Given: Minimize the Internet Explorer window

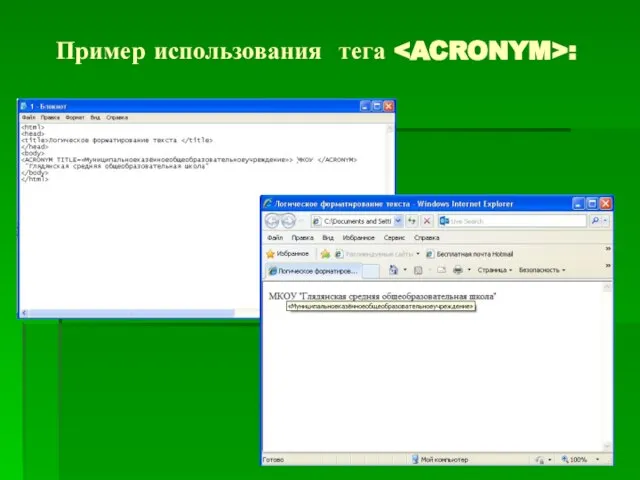Looking at the screenshot, I should point(578,203).
